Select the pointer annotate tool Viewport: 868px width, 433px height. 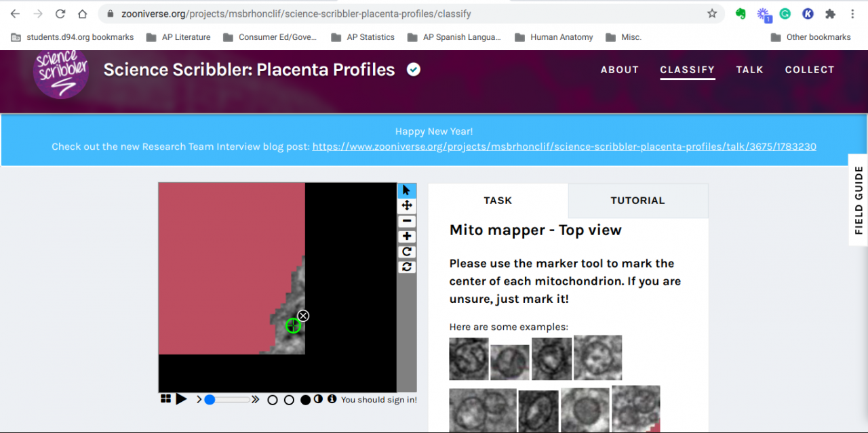point(406,190)
